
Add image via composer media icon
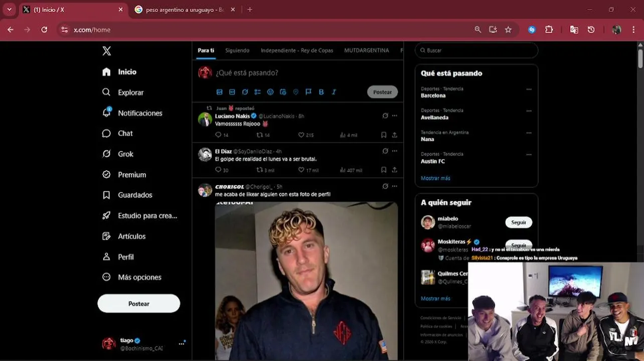[x=219, y=92]
